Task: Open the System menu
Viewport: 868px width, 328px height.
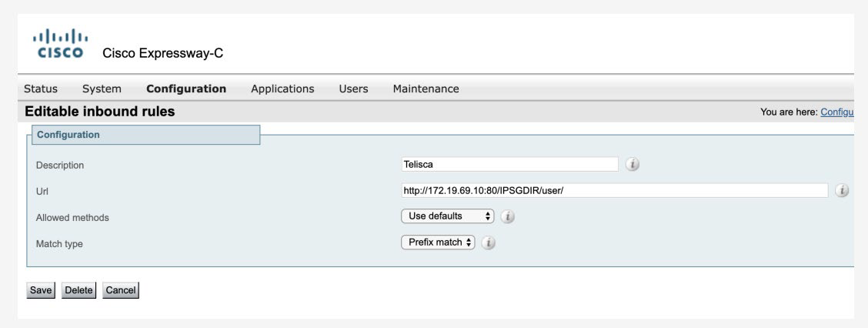Action: [102, 89]
